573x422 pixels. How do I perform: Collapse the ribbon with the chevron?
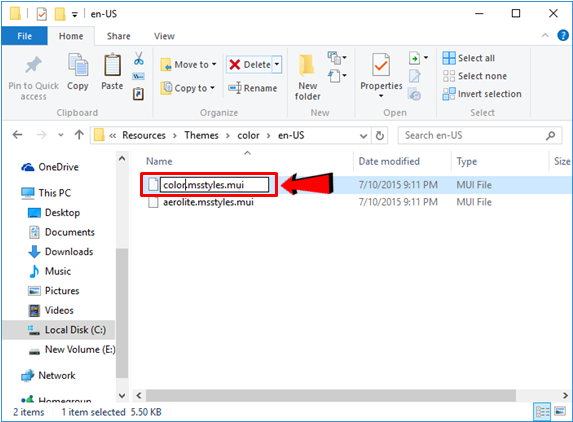pos(545,35)
